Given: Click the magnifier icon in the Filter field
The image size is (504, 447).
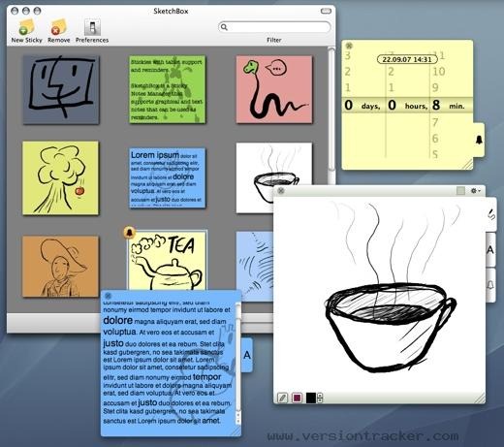Looking at the screenshot, I should [x=224, y=27].
